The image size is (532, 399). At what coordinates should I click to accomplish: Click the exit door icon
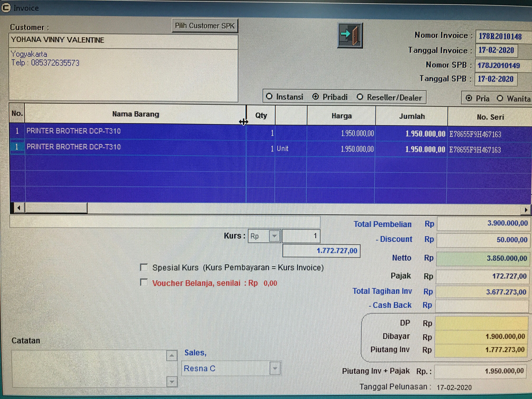(350, 36)
